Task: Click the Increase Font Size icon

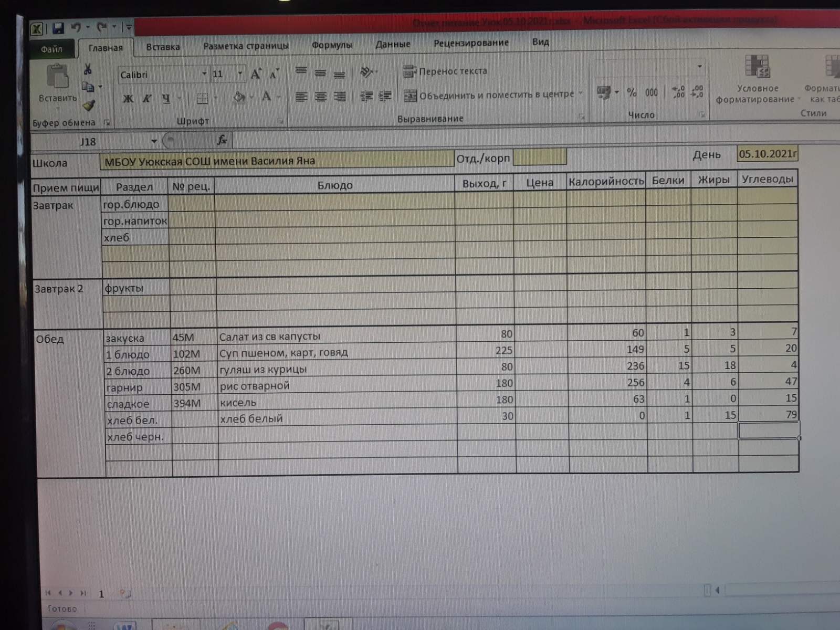Action: (256, 74)
